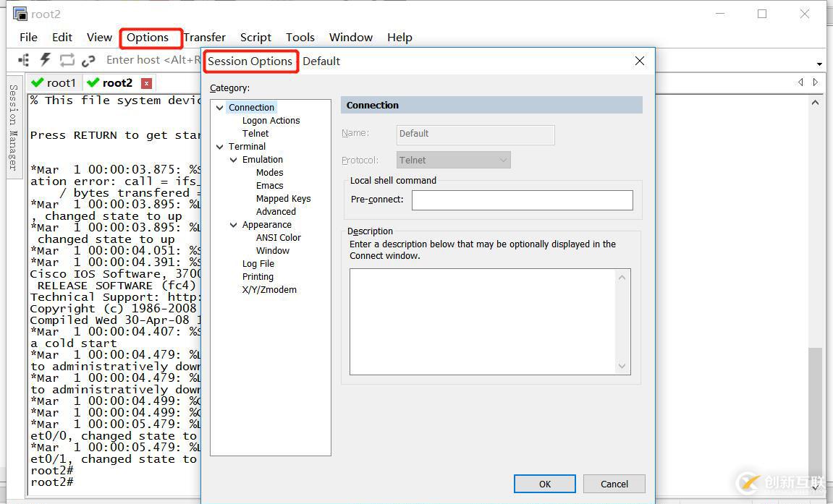Select X/Y/Zmodem category
Viewport: 833px width, 504px height.
(269, 290)
